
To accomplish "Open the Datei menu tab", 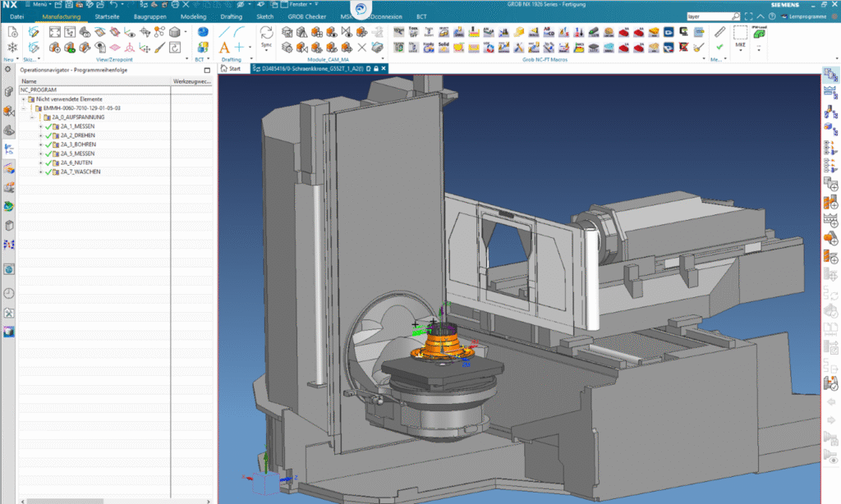I will [x=17, y=16].
